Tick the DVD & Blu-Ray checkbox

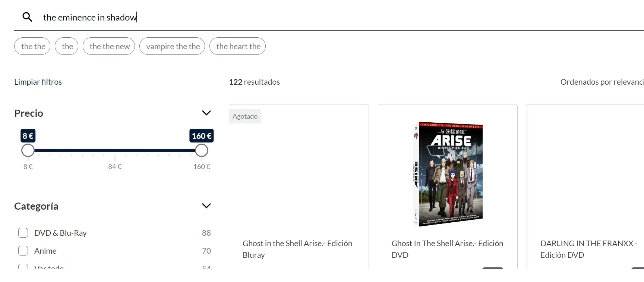point(23,233)
